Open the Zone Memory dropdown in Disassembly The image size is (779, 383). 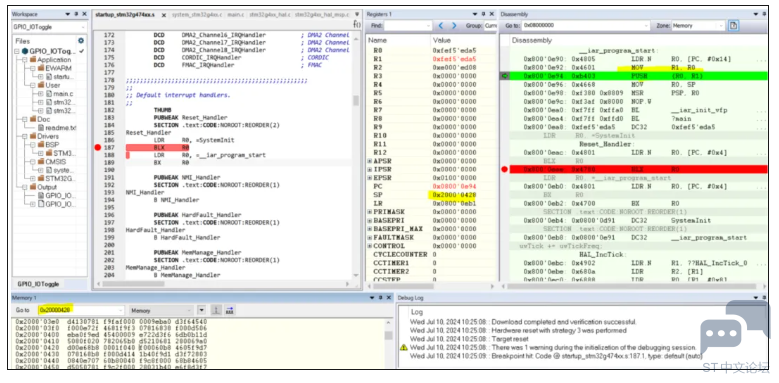[698, 25]
